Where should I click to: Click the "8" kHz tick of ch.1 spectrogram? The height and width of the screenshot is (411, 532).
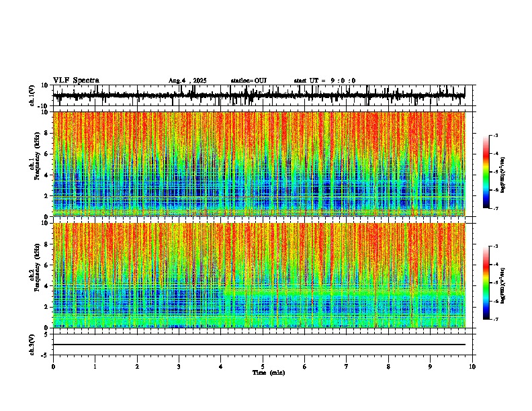click(x=47, y=133)
